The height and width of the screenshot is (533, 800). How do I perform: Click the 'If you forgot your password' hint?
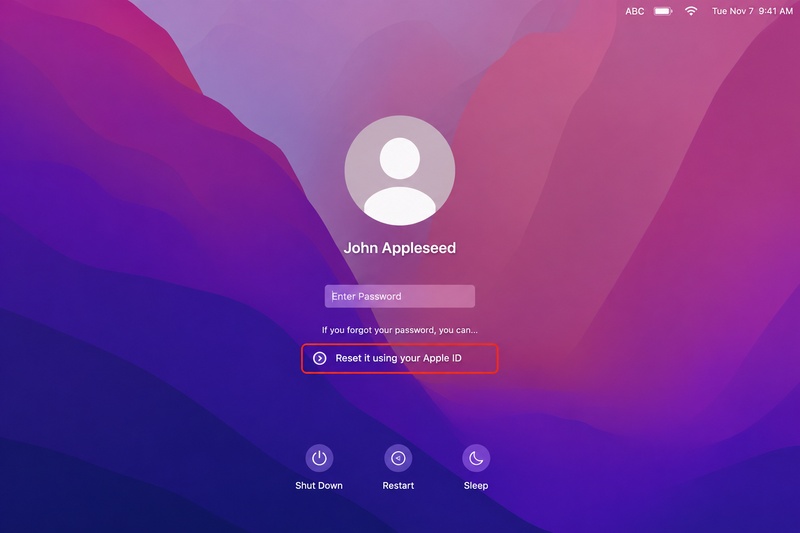click(x=399, y=330)
